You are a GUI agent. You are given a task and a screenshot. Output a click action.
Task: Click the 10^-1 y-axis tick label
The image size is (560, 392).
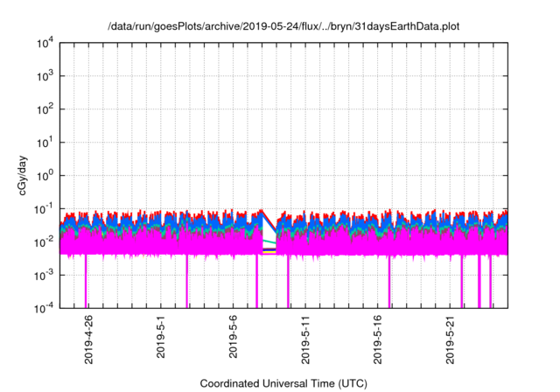pos(45,209)
